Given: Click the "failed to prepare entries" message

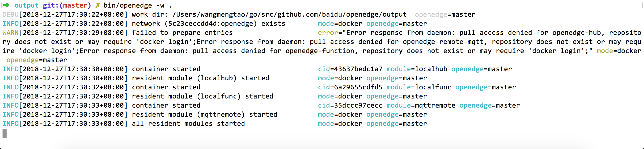Looking at the screenshot, I should [182, 33].
